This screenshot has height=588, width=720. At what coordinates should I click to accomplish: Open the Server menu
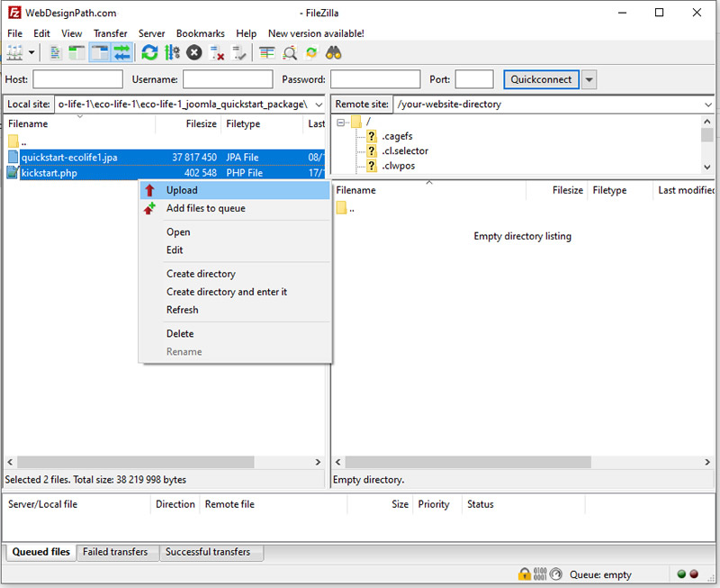point(151,33)
